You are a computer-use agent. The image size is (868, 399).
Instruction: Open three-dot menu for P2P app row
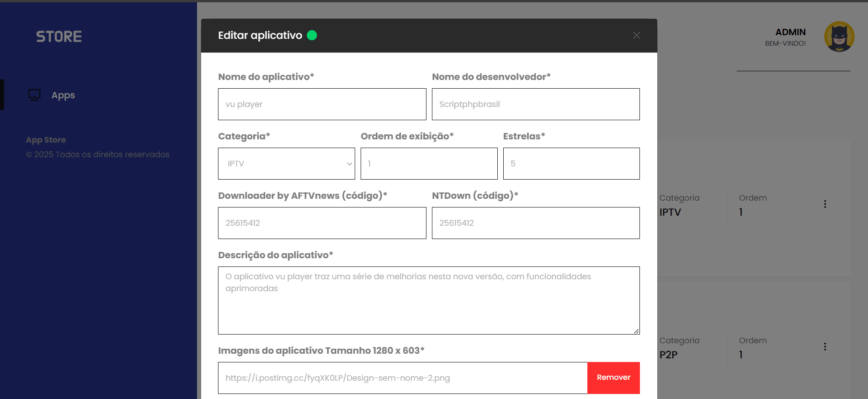tap(825, 347)
